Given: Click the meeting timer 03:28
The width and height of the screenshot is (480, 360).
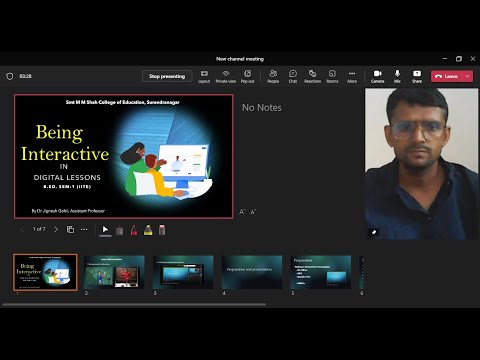Looking at the screenshot, I should pyautogui.click(x=25, y=76).
